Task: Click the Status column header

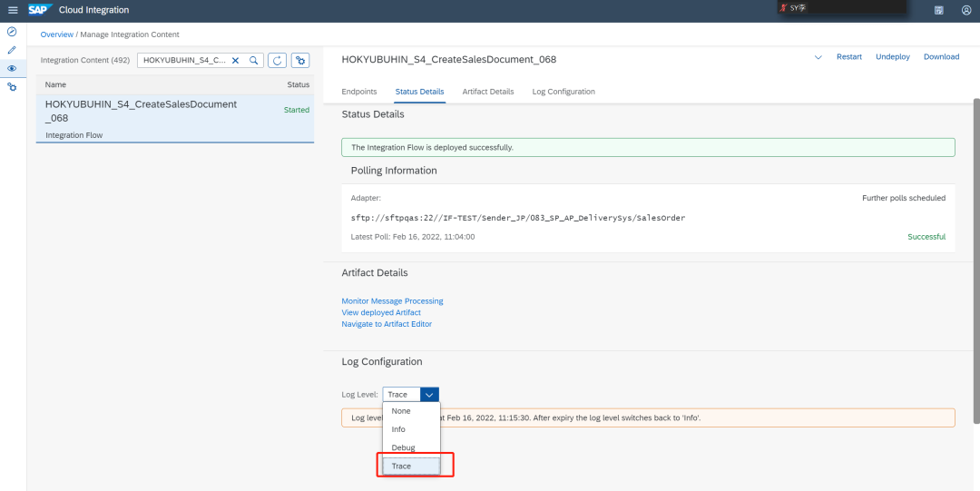Action: [299, 84]
